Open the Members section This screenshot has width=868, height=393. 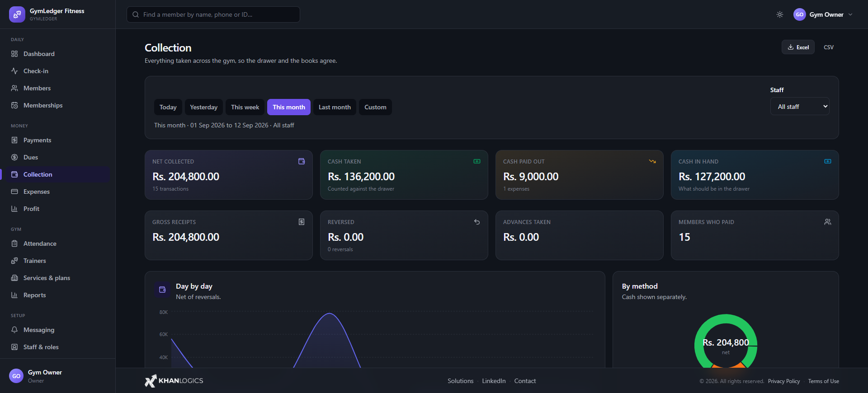[x=58, y=88]
